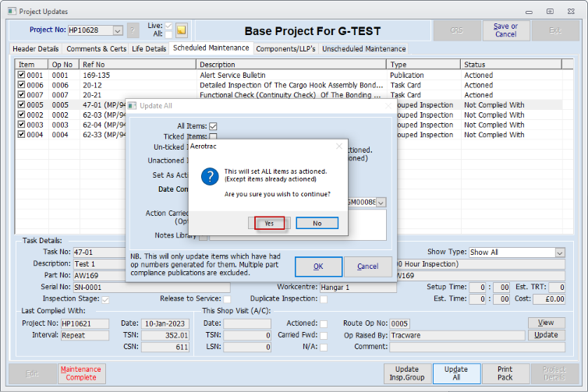Untick the checkbox for item 0002
This screenshot has width=588, height=392.
21,115
